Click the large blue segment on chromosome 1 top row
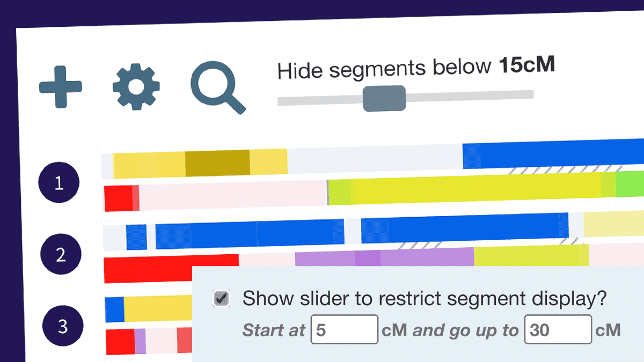Image resolution: width=644 pixels, height=362 pixels. pyautogui.click(x=553, y=154)
